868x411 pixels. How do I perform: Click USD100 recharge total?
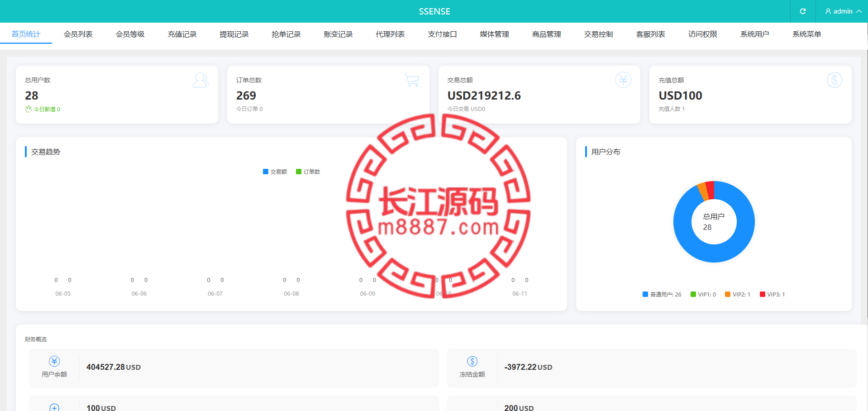[680, 96]
